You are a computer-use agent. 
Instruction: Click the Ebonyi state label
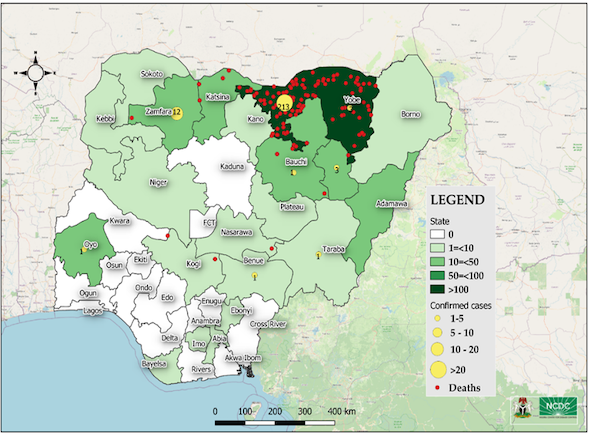pos(241,311)
